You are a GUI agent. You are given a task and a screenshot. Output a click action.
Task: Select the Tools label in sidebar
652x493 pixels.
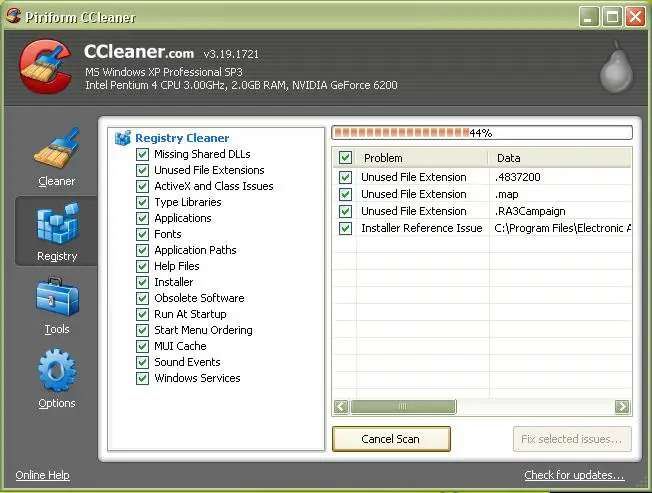pyautogui.click(x=57, y=329)
